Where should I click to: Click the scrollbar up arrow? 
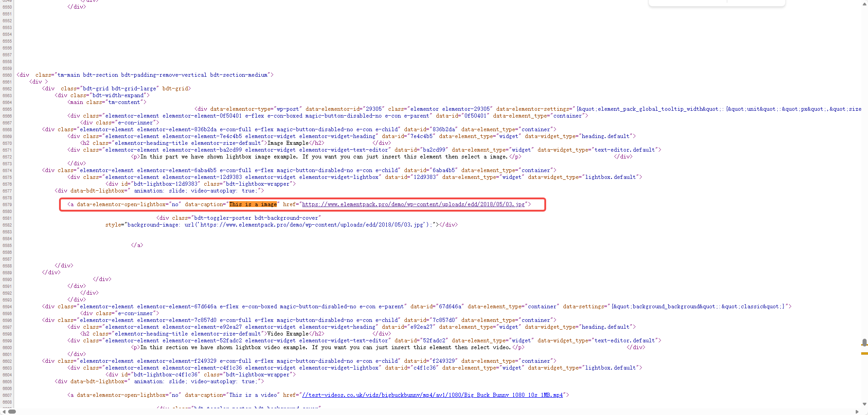click(x=864, y=4)
